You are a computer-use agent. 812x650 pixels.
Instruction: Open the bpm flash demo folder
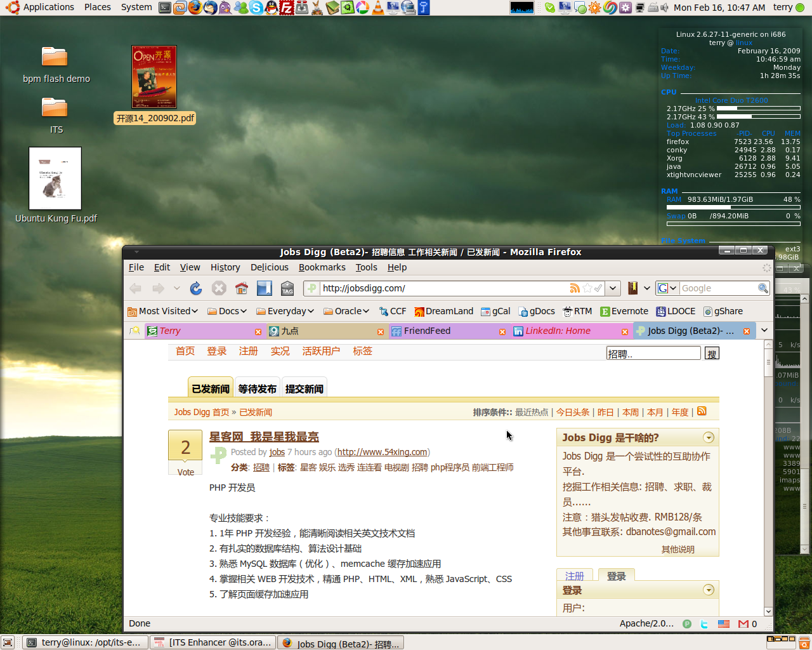pos(56,65)
